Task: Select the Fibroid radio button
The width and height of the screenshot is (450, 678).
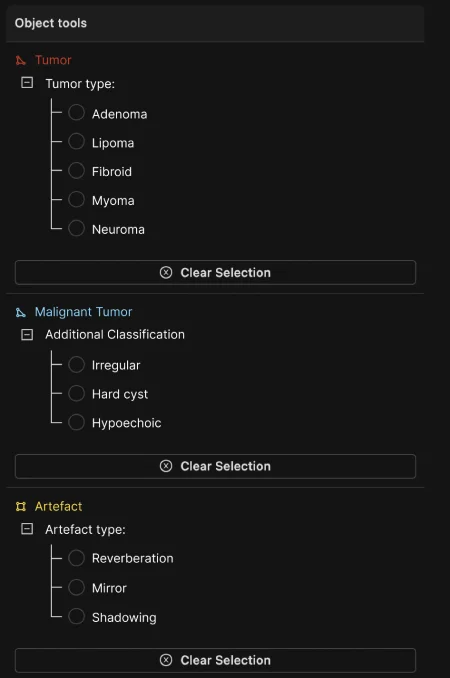Action: (77, 170)
